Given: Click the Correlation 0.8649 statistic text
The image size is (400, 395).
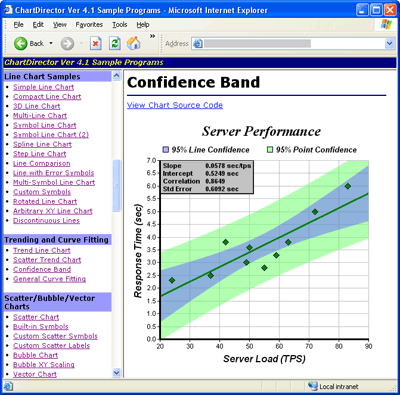Looking at the screenshot, I should [x=194, y=181].
